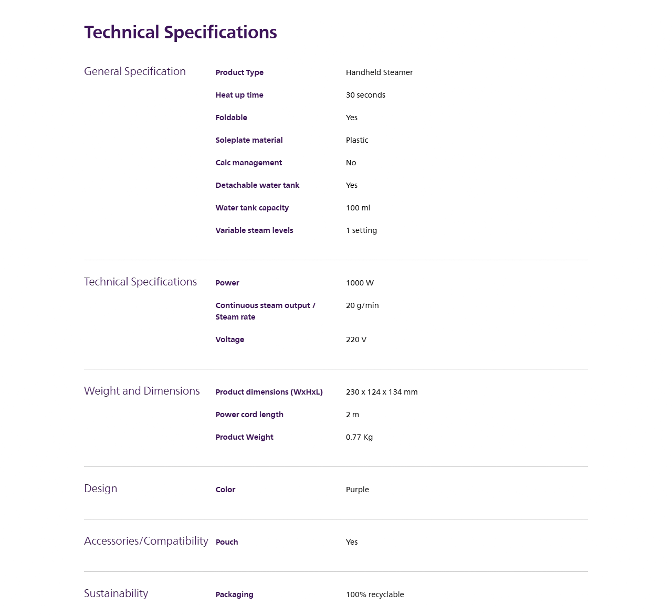672x616 pixels.
Task: Select the 100% recyclable packaging value
Action: click(375, 594)
